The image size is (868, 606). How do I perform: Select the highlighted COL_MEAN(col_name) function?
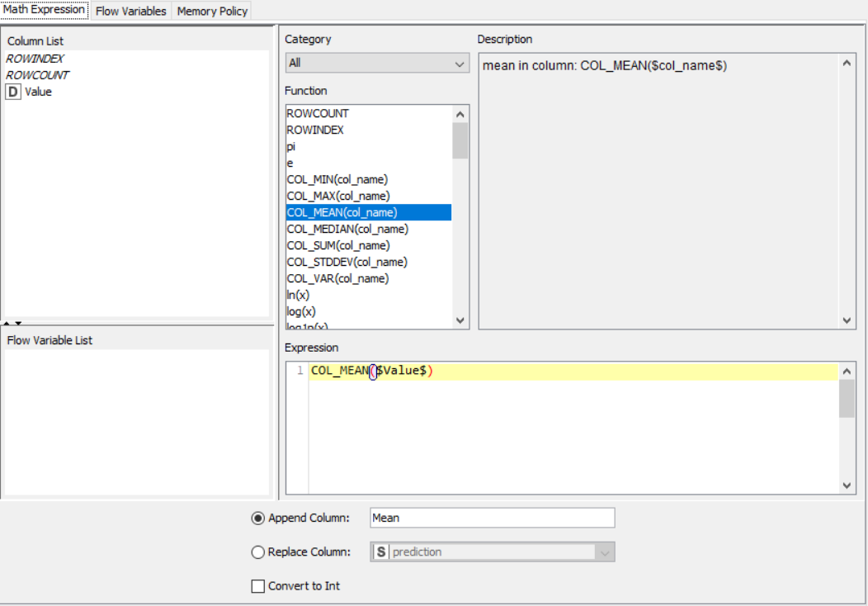point(369,213)
